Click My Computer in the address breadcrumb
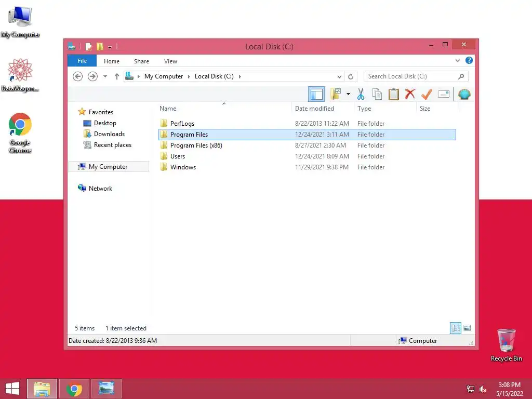Image resolution: width=532 pixels, height=399 pixels. point(164,76)
